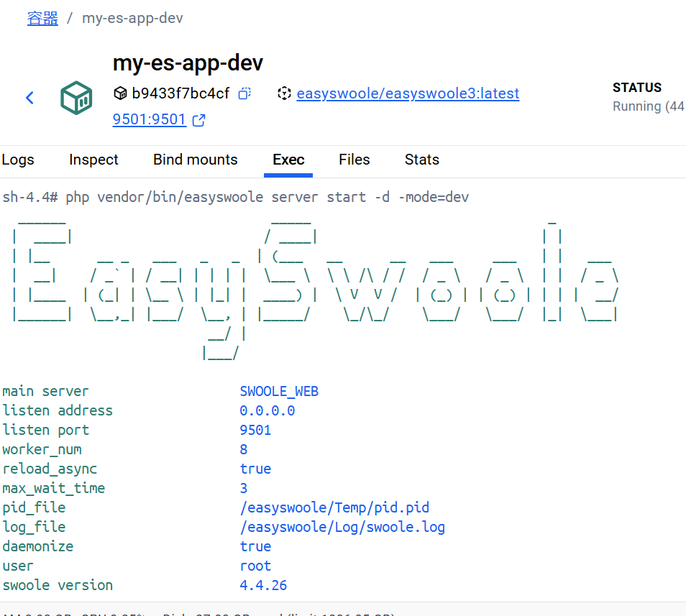Open the Files tab
Screen dimensions: 686x616
tap(354, 160)
